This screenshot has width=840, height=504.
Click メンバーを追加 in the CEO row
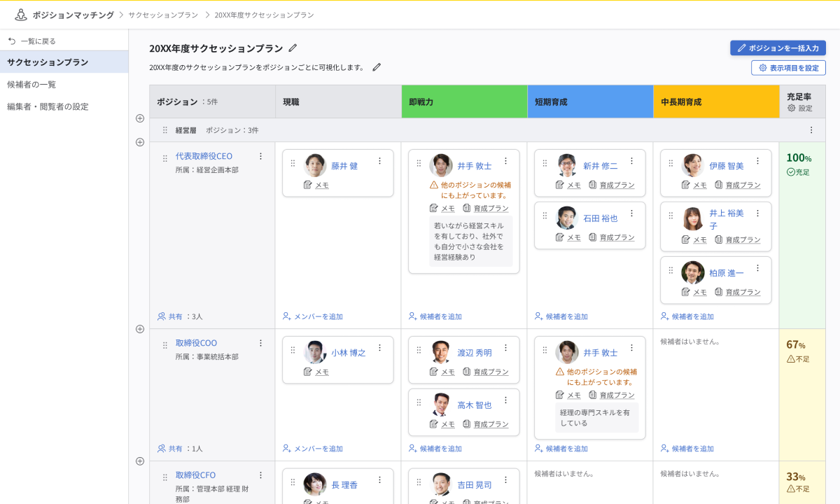coord(313,316)
